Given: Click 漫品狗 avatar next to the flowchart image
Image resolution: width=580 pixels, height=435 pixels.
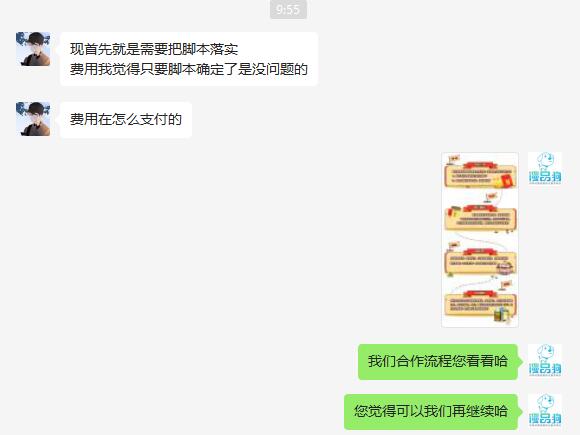Looking at the screenshot, I should pyautogui.click(x=545, y=169).
